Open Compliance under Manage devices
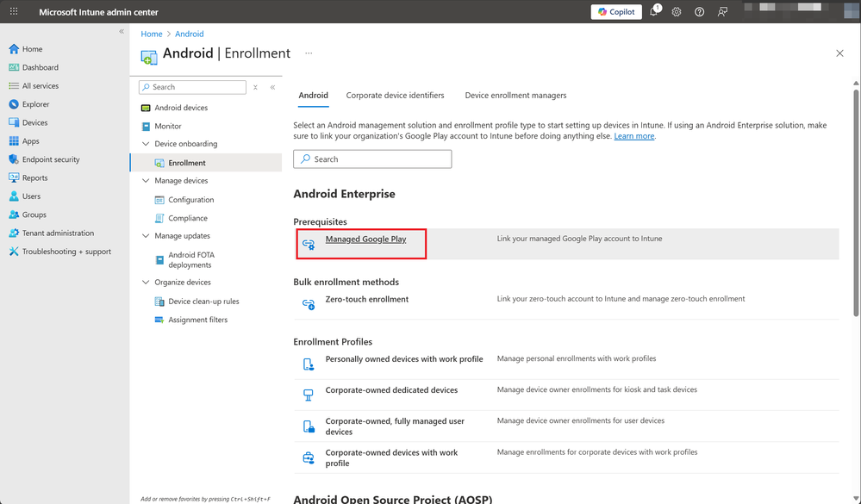The width and height of the screenshot is (861, 504). pos(188,218)
